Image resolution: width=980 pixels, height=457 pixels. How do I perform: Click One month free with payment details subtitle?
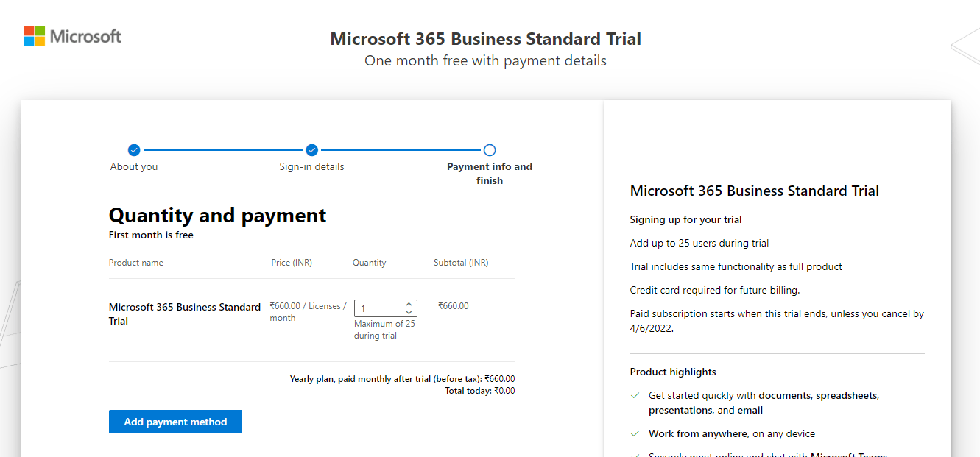pyautogui.click(x=486, y=61)
